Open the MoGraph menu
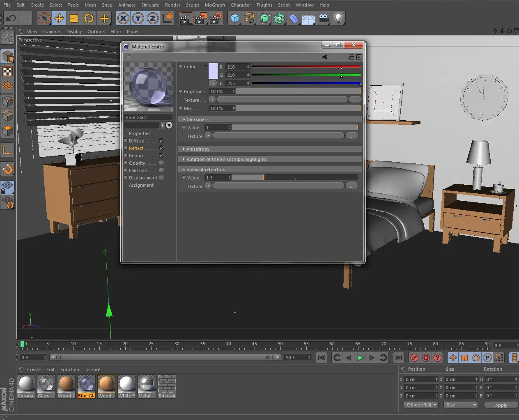 [215, 5]
